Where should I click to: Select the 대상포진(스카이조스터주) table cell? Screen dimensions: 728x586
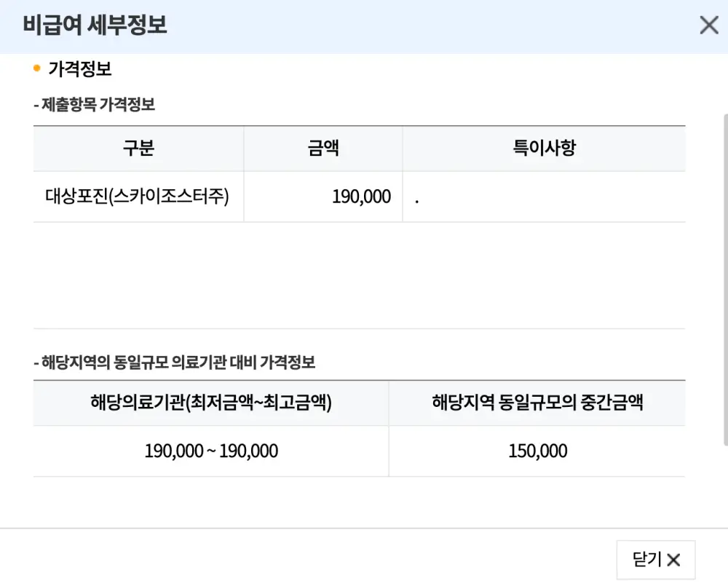(138, 196)
